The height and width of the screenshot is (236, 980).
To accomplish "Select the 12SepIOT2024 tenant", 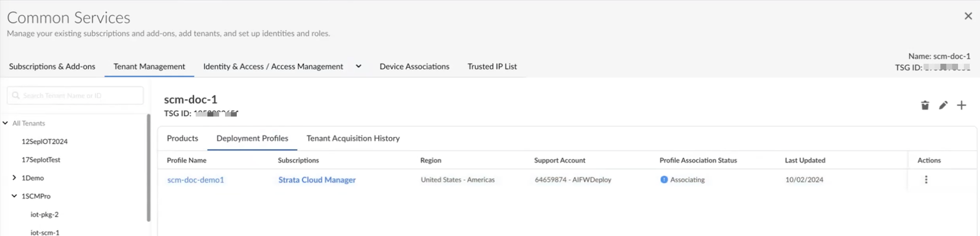I will click(44, 141).
